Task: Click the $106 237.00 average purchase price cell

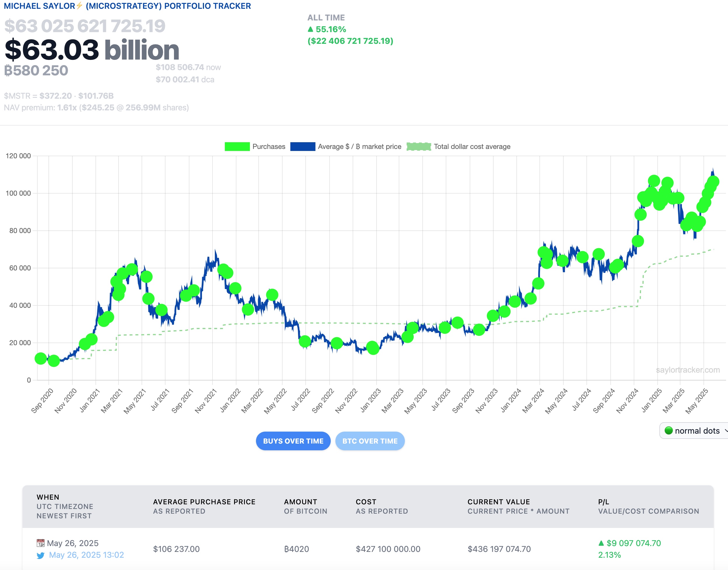Action: pos(176,549)
